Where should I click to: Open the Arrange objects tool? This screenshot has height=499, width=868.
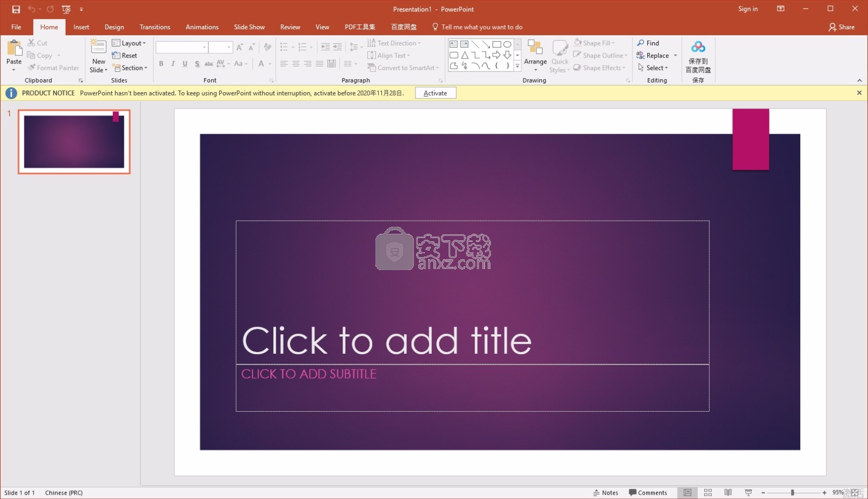[535, 55]
